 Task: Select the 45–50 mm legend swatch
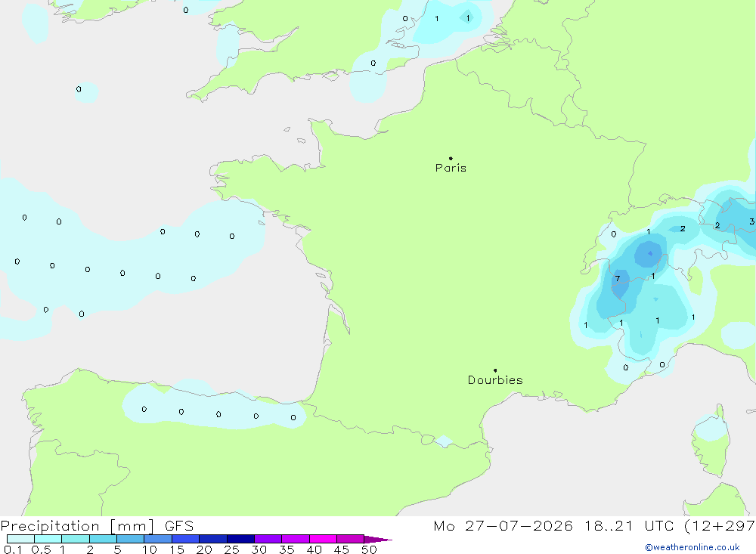351,539
